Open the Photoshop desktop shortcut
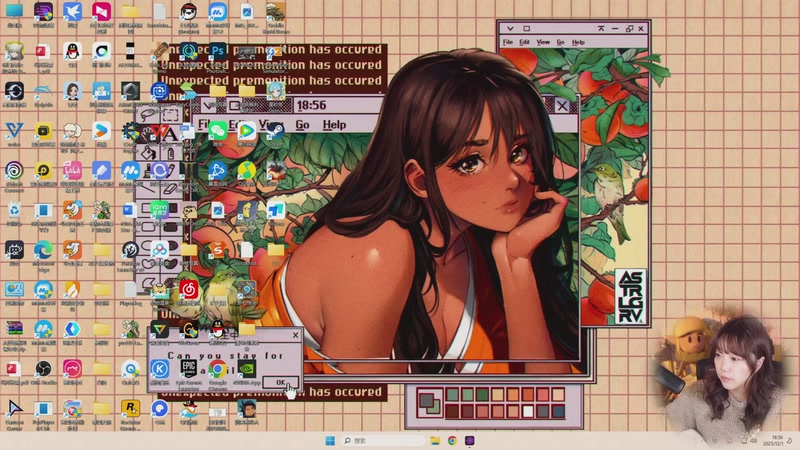 (218, 51)
